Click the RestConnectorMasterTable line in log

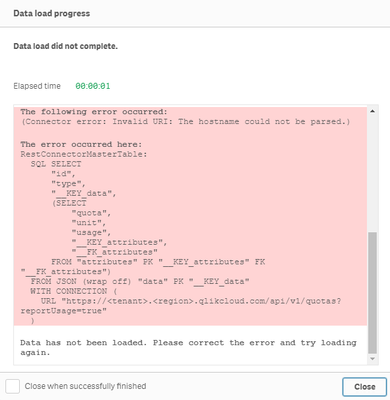(84, 154)
